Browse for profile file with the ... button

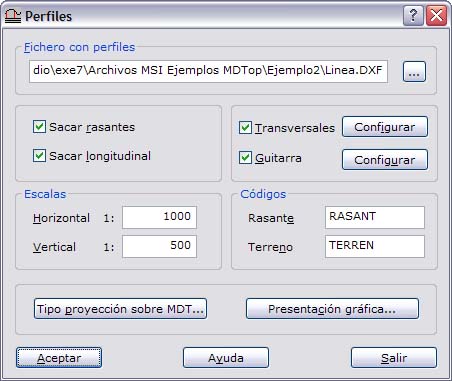tap(414, 71)
